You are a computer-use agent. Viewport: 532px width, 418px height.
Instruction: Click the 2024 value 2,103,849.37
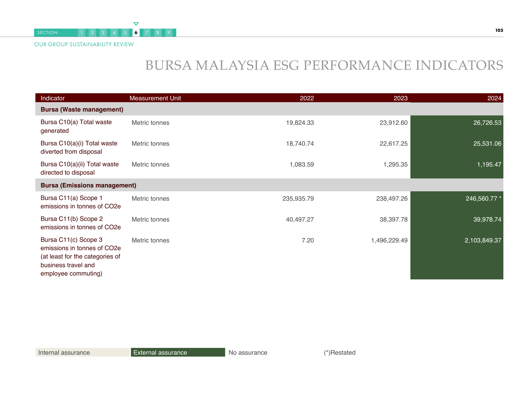[483, 240]
